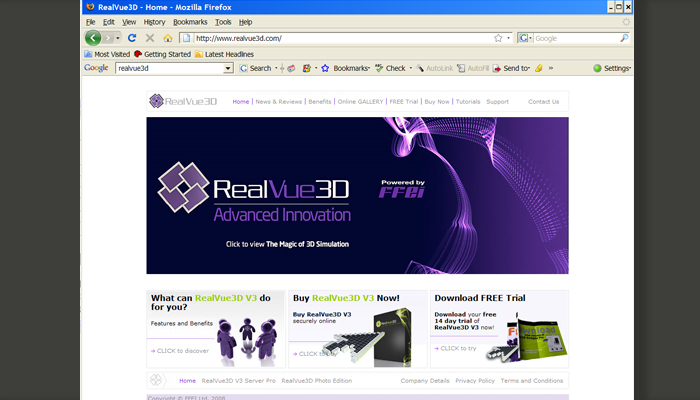This screenshot has width=700, height=400.
Task: Open Google Toolbar Settings
Action: tap(612, 68)
